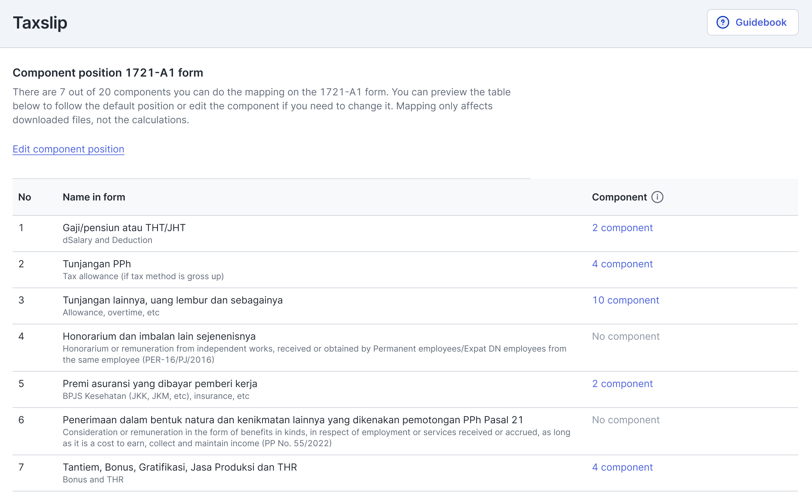Click Honorarium dan imbalan lain sejenenisnya
The width and height of the screenshot is (812, 504).
(159, 336)
